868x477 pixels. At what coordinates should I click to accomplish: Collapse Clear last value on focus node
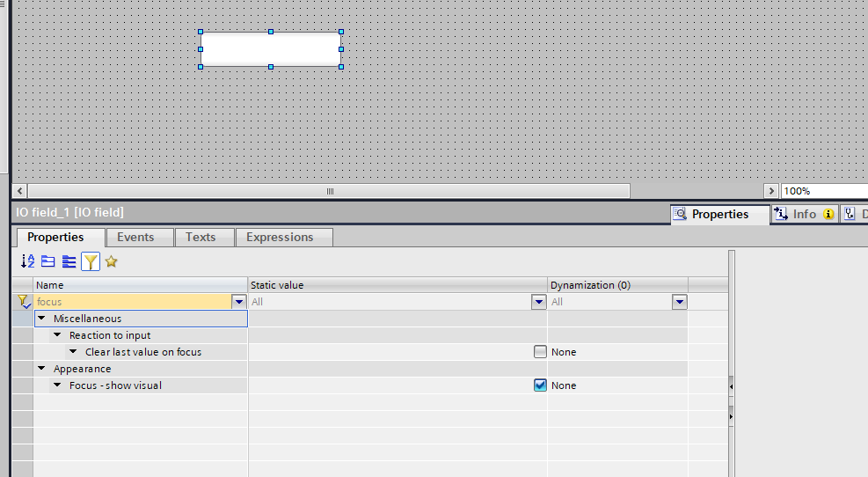click(x=73, y=352)
